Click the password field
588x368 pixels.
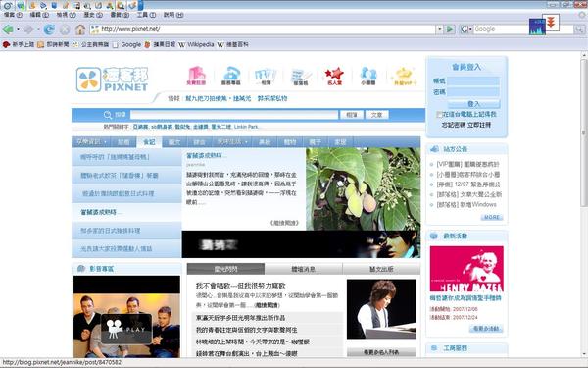[473, 91]
